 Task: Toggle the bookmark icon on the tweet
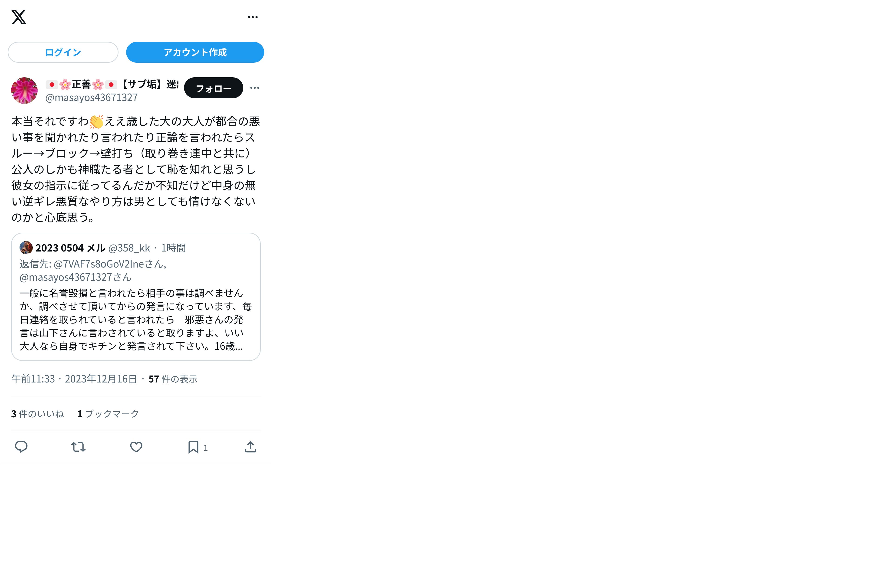(x=193, y=447)
